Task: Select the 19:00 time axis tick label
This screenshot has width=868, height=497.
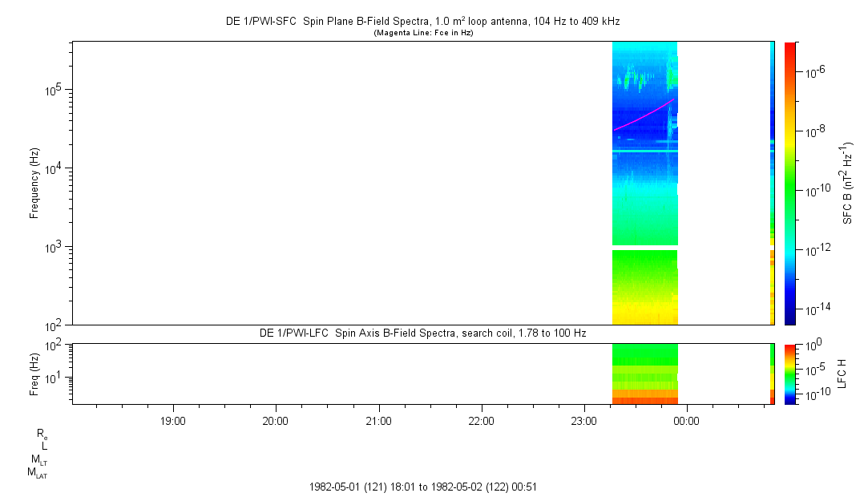Action: pos(173,420)
